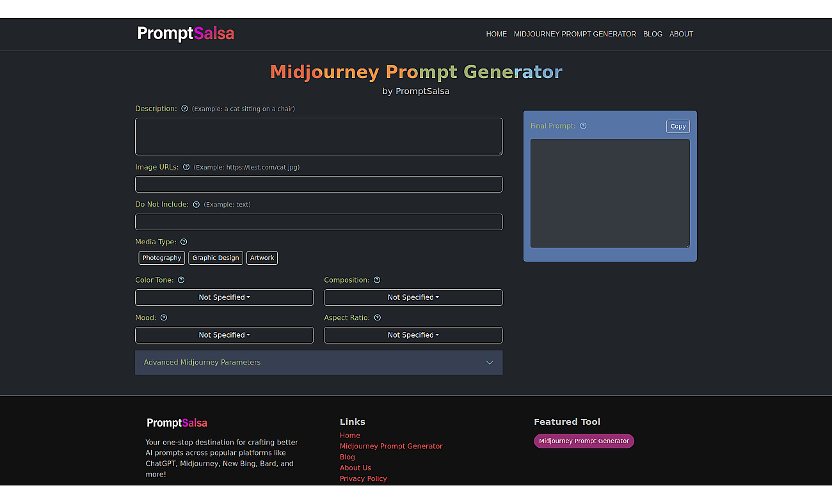Go to HOME in top navigation

(x=497, y=34)
